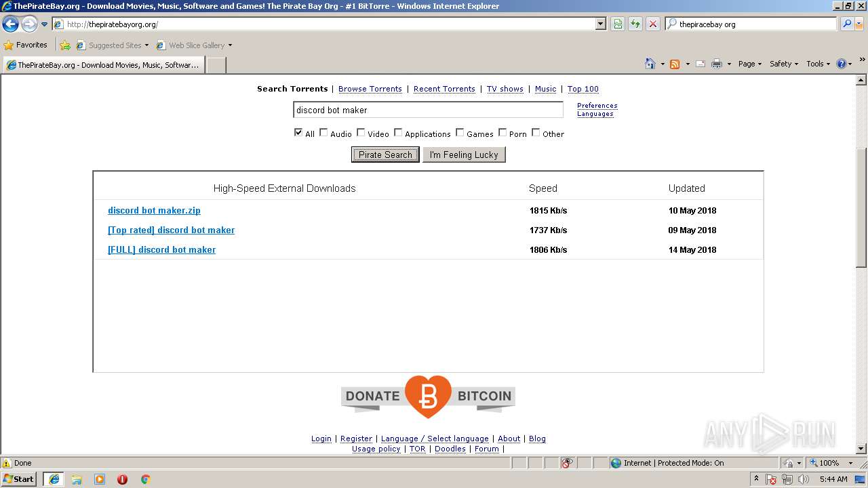Expand the address bar history dropdown
868x488 pixels.
[601, 24]
